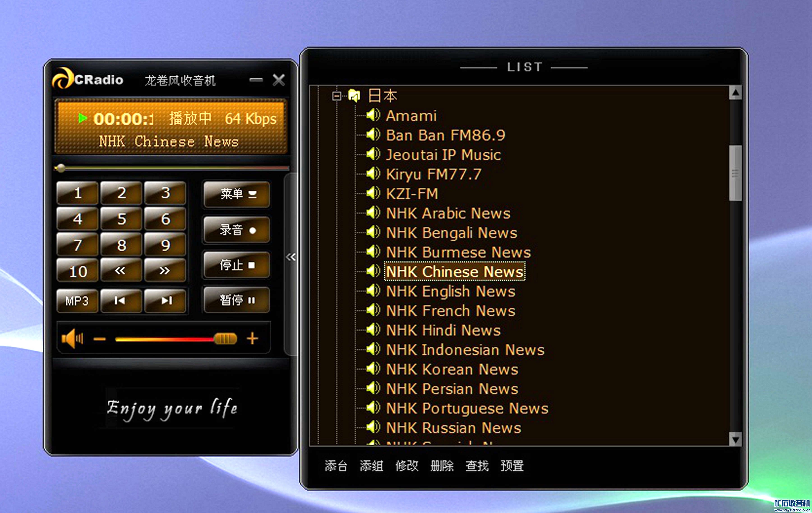Click the speaker mute icon on the player
This screenshot has width=812, height=513.
(x=72, y=339)
